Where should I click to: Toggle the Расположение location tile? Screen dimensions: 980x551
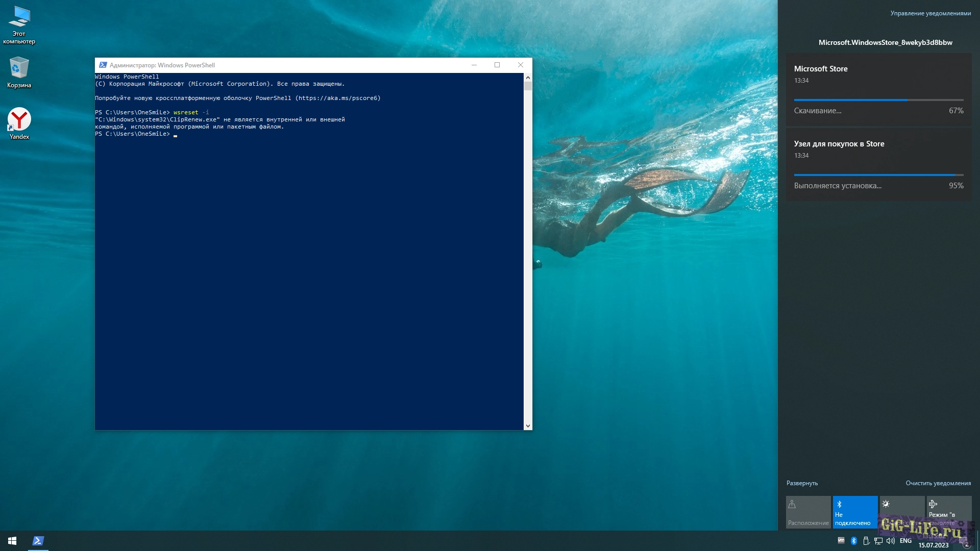point(808,512)
